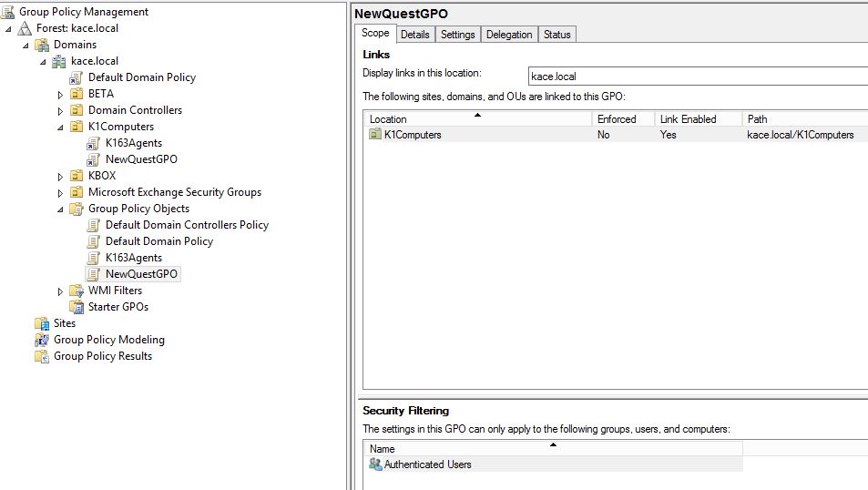This screenshot has width=868, height=490.
Task: Open the Delegation tab
Action: pos(509,35)
